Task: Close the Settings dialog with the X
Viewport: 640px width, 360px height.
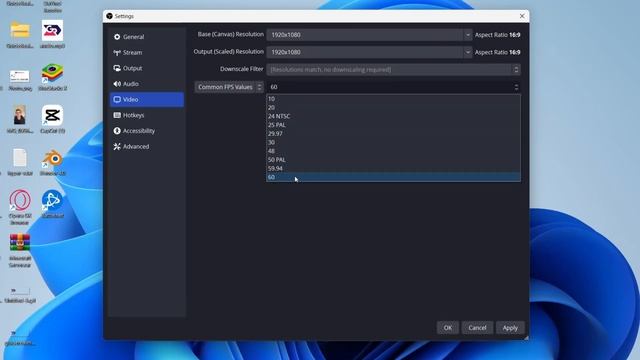Action: coord(522,16)
